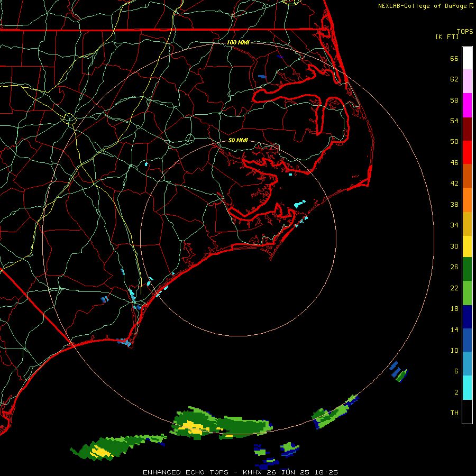This screenshot has height=476, width=476.
Task: Click the Enhanced Echo Tops KMHX caption
Action: [240, 472]
